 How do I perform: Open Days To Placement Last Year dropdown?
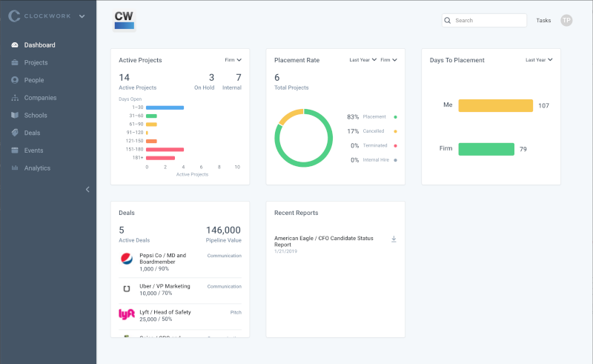tap(539, 60)
